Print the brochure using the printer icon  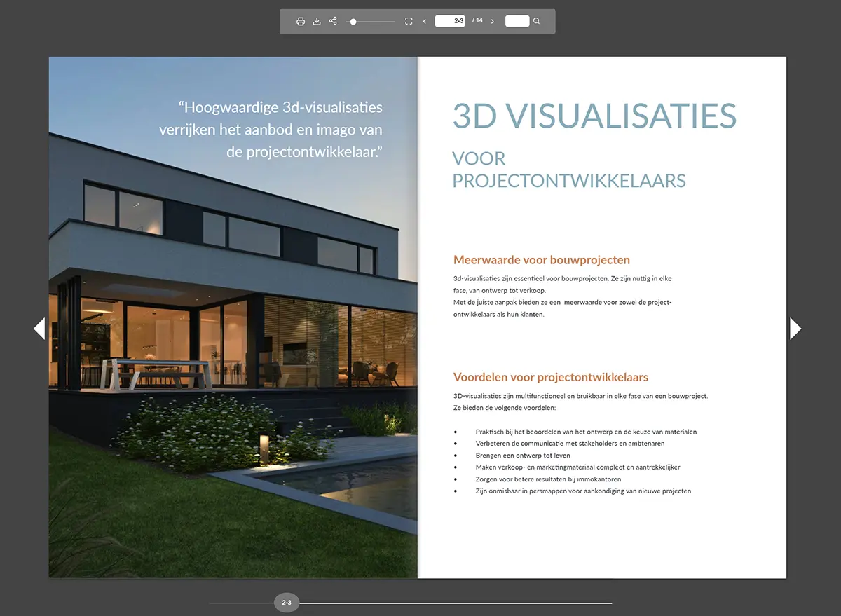point(301,21)
